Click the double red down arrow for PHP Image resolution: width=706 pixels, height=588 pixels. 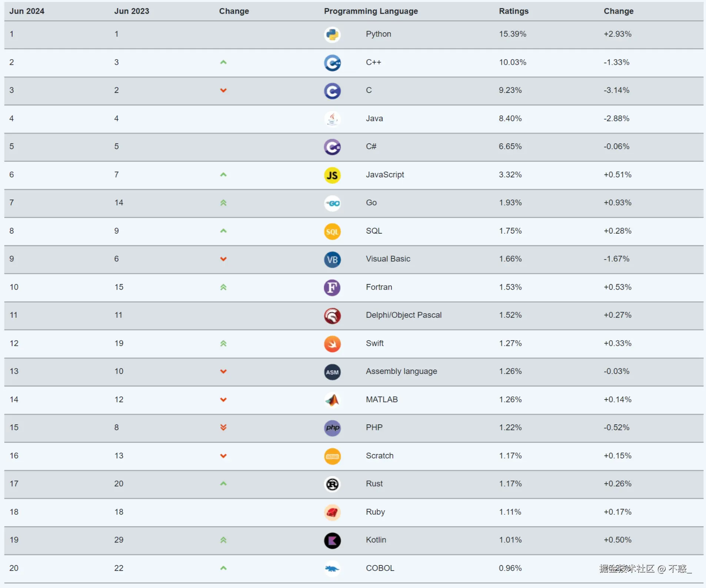point(223,427)
